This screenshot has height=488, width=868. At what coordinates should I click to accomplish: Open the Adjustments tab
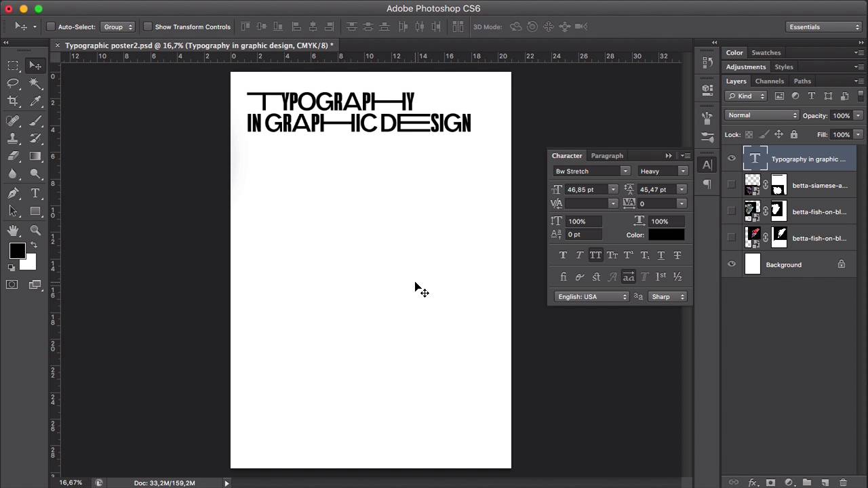coord(746,66)
